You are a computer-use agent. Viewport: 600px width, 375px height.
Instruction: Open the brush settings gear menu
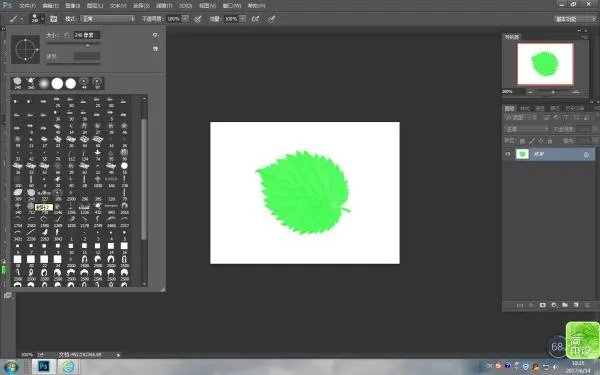(x=155, y=35)
